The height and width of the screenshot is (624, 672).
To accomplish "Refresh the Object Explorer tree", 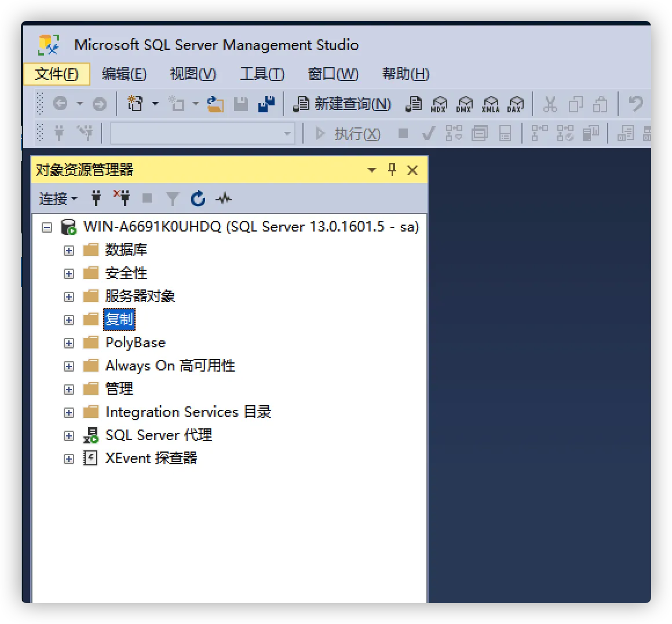I will 198,199.
